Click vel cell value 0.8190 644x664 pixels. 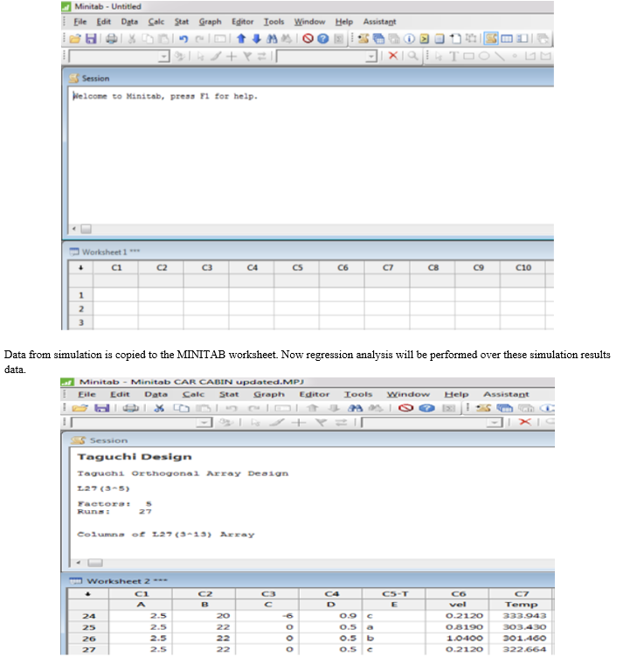point(457,627)
